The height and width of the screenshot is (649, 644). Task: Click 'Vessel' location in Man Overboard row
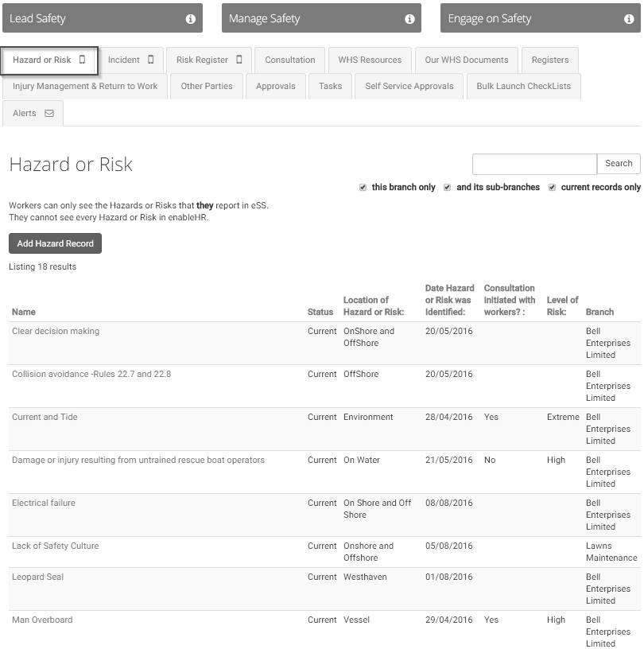click(x=356, y=620)
